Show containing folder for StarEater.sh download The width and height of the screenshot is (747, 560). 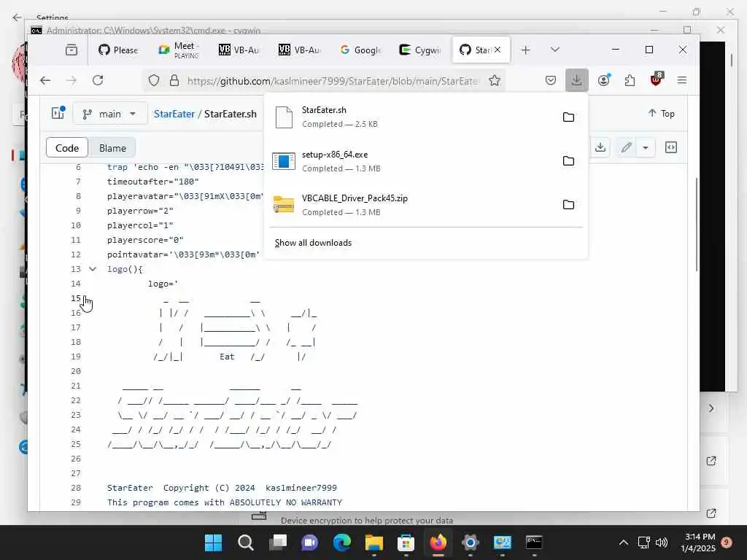tap(568, 117)
